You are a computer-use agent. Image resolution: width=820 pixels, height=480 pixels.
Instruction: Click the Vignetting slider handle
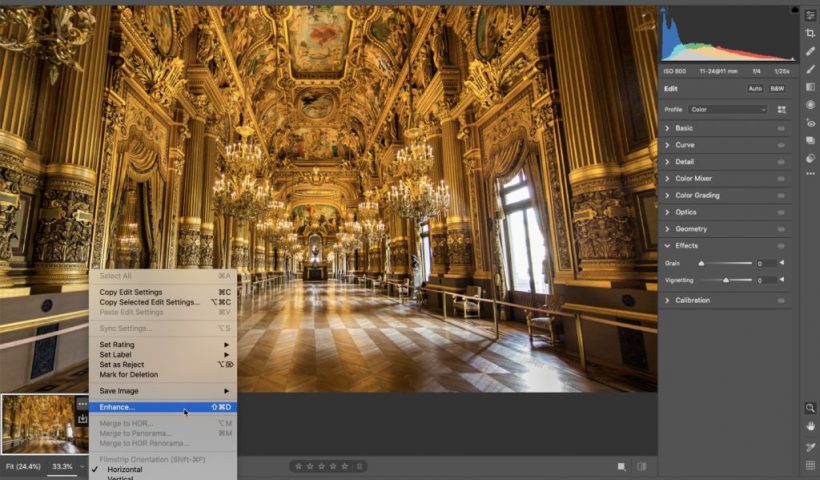tap(725, 281)
